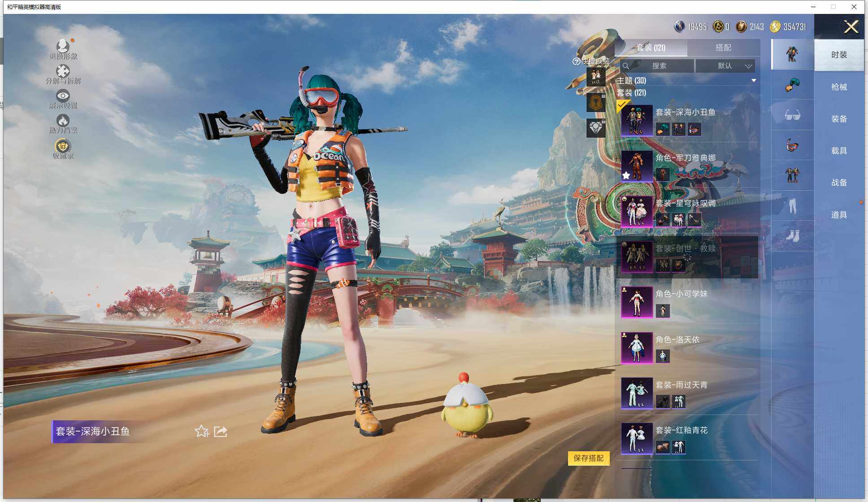Open the 更换形象 change-avatar icon
This screenshot has width=868, height=502.
coord(63,47)
